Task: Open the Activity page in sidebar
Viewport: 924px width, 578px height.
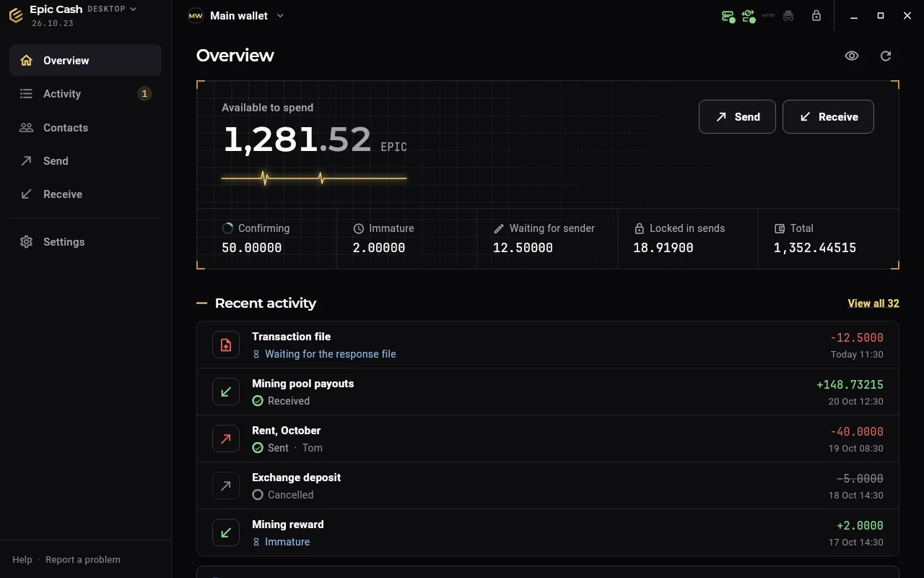Action: 85,93
